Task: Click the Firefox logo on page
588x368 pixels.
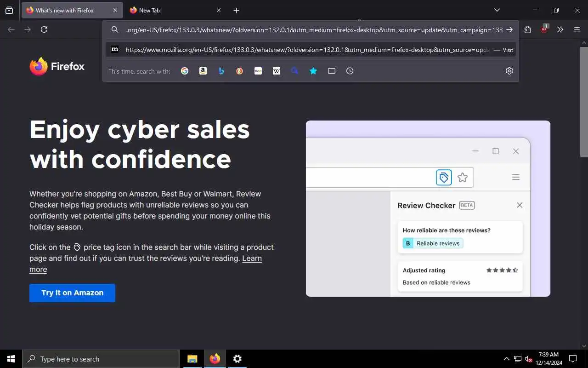Action: (x=57, y=66)
